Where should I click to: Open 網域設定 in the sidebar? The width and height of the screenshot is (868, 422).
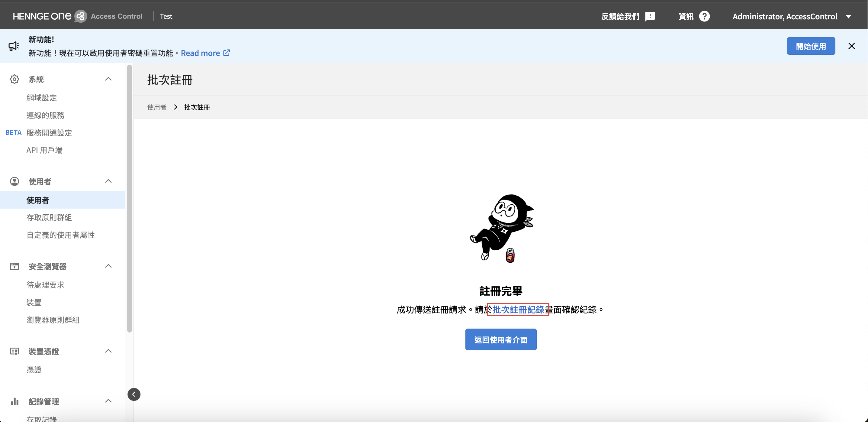point(41,98)
